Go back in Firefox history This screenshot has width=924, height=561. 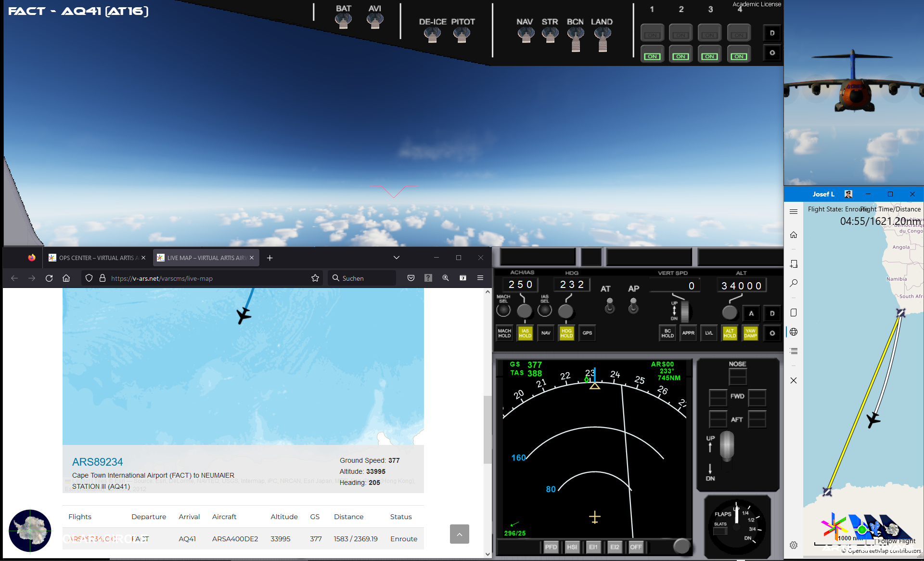pyautogui.click(x=14, y=278)
